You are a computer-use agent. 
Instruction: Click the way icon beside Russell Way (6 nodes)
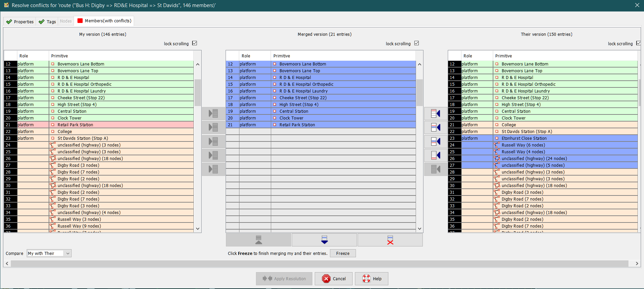click(x=497, y=145)
